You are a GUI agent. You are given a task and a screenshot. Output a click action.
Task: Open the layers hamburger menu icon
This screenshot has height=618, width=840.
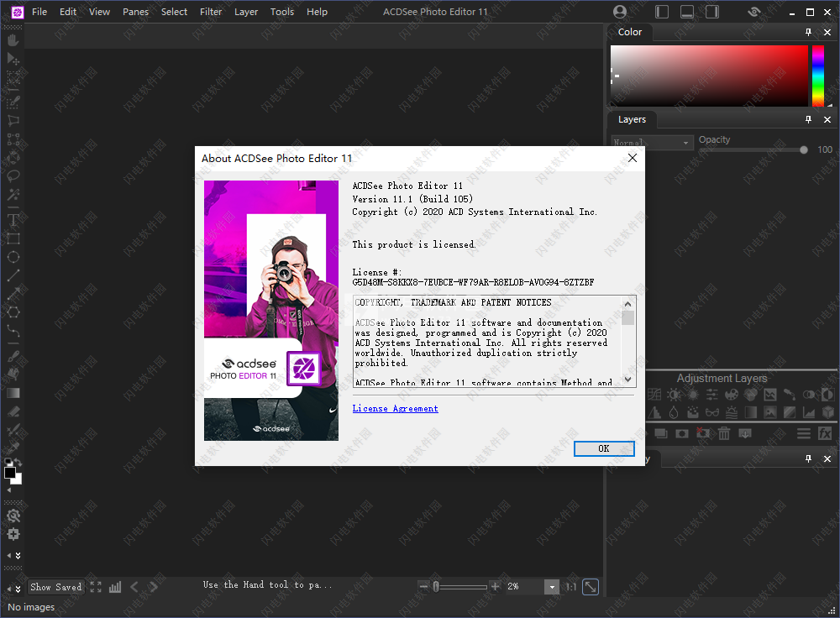(804, 433)
